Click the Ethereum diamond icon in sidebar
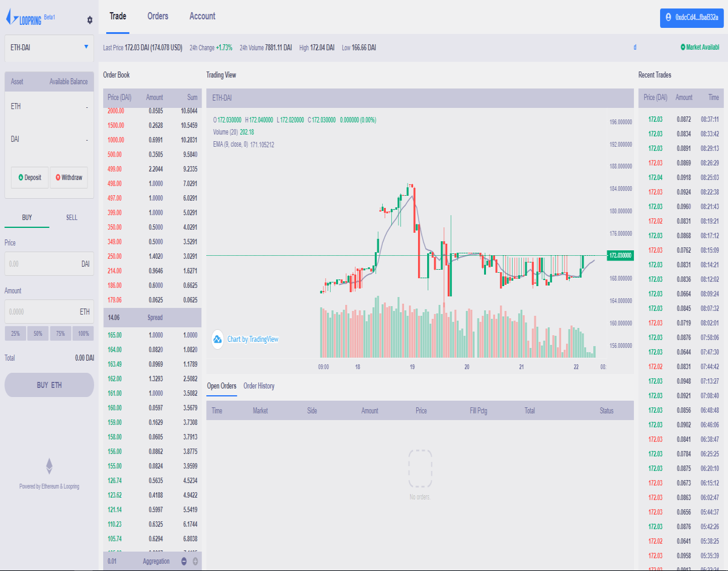The width and height of the screenshot is (728, 571). [49, 466]
